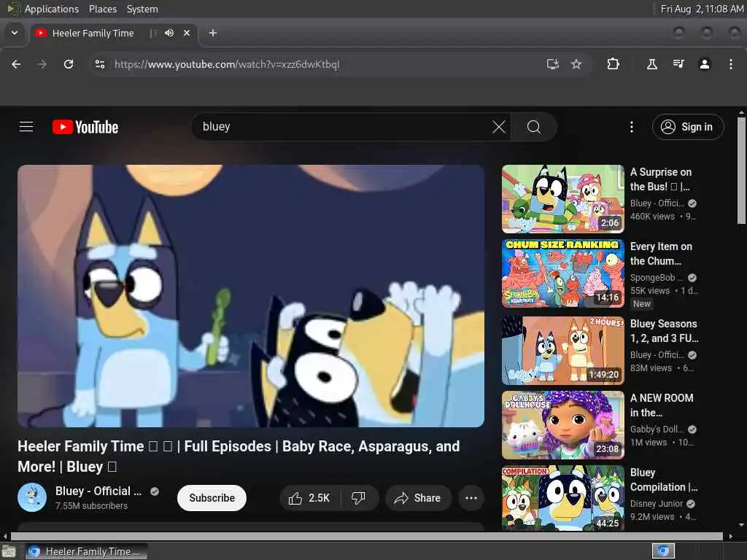Clear the search box with the X icon

point(499,127)
